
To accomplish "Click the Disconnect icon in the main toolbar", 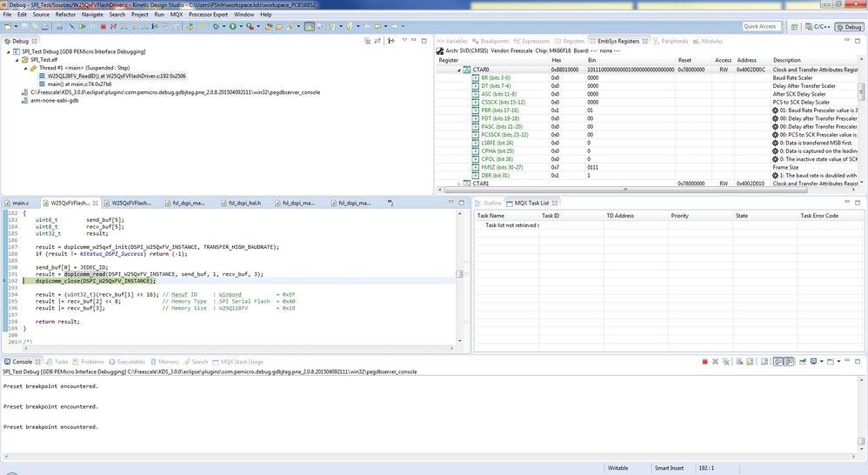I will click(x=113, y=26).
